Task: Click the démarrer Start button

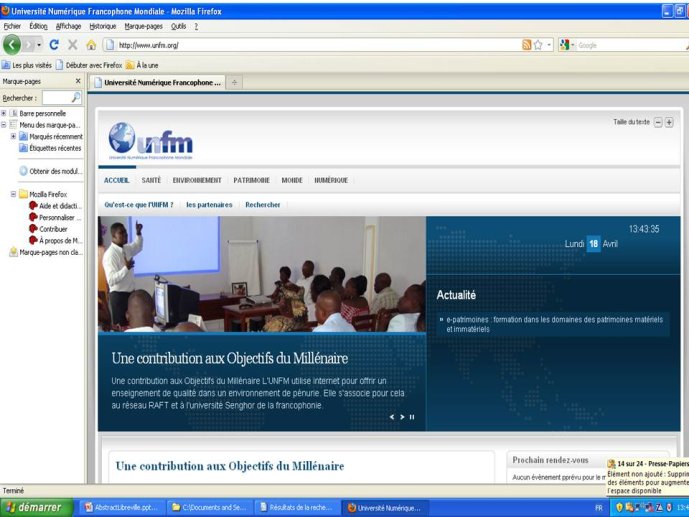Action: point(37,507)
